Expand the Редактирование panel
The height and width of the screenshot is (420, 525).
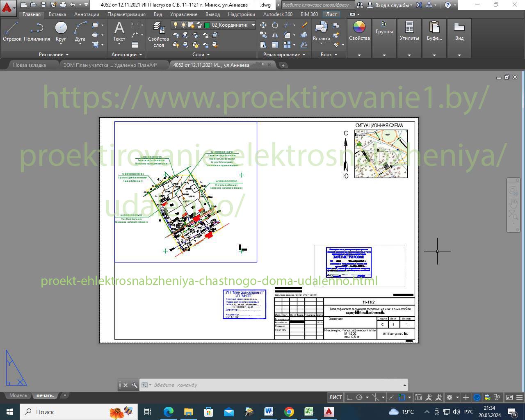click(x=284, y=55)
